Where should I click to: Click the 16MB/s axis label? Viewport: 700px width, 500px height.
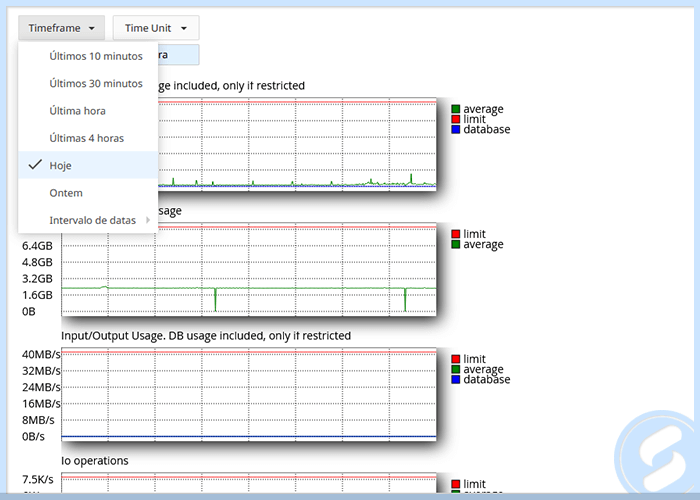[41, 404]
